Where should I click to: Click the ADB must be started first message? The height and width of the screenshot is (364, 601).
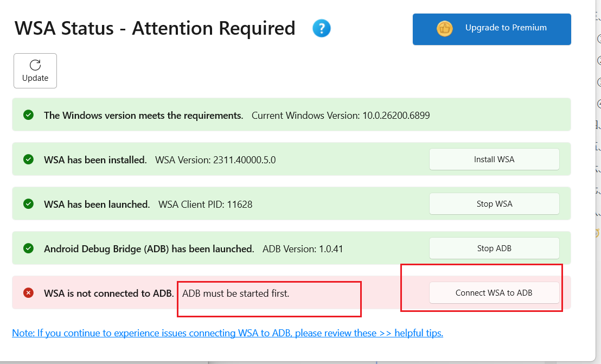236,293
